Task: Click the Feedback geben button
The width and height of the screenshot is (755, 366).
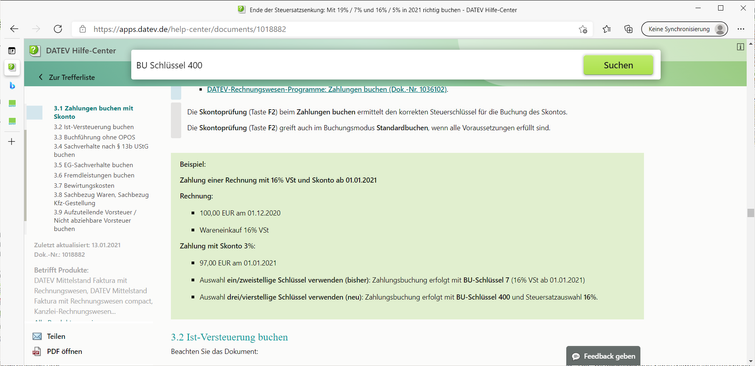Action: coord(603,356)
